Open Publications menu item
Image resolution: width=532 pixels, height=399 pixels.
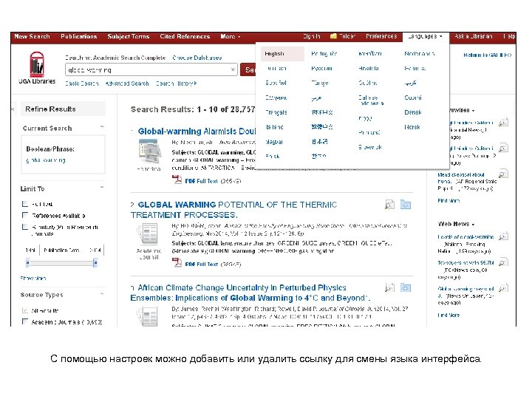coord(79,36)
